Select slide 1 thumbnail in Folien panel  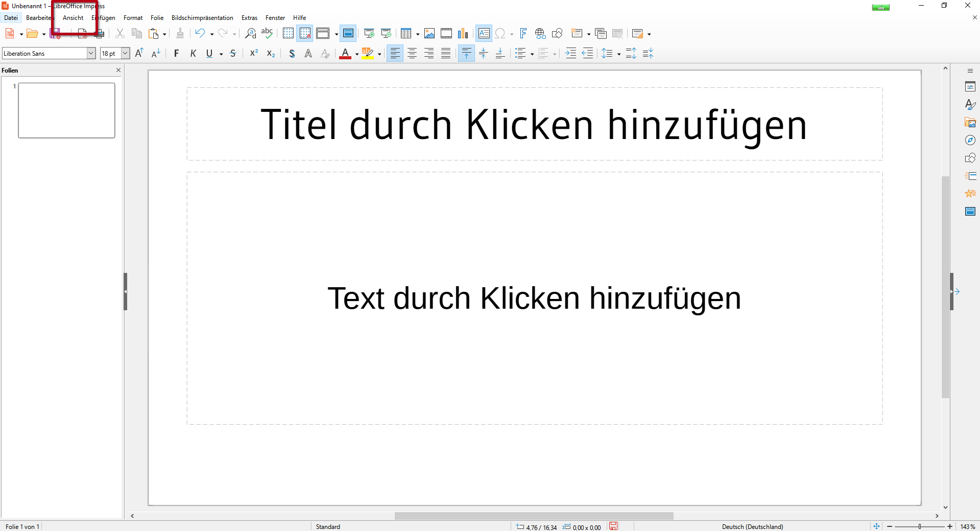point(66,110)
